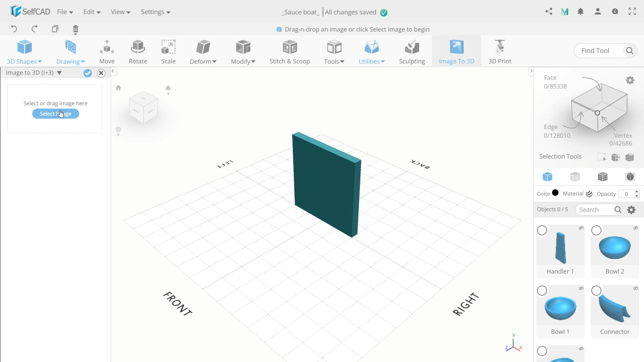Select the first Selection Tools cursor icon
The image size is (644, 362).
[x=602, y=157]
